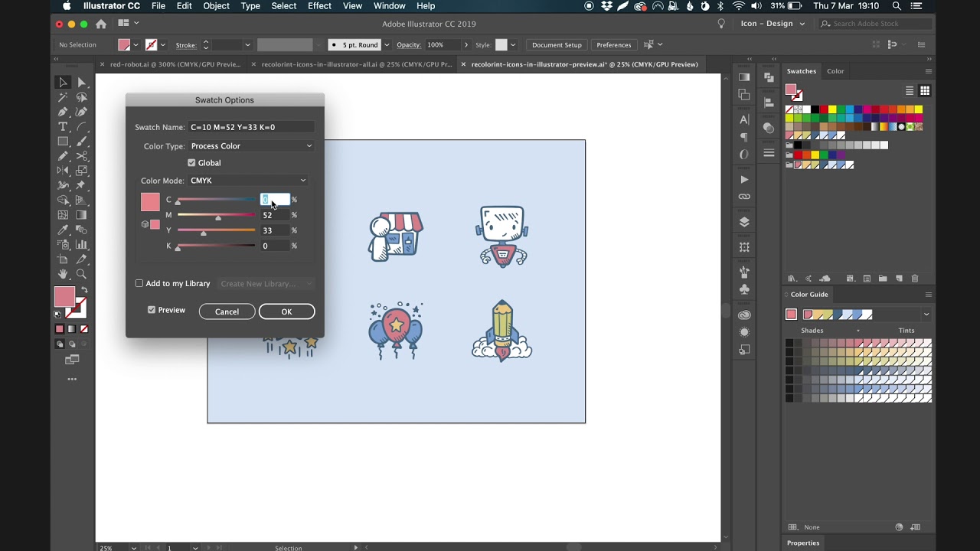
Task: Pick the Lasso tool
Action: 81,97
